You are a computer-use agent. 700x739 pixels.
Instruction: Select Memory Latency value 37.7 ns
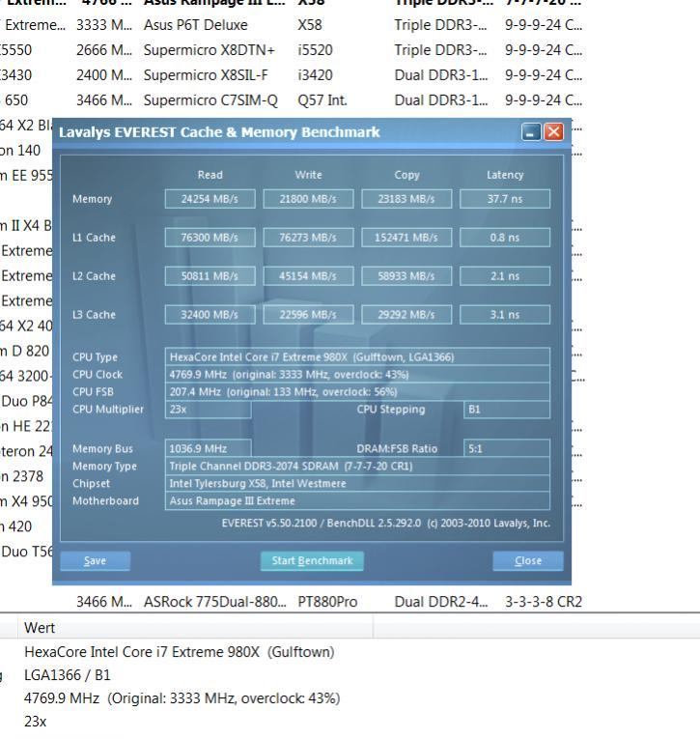click(505, 199)
